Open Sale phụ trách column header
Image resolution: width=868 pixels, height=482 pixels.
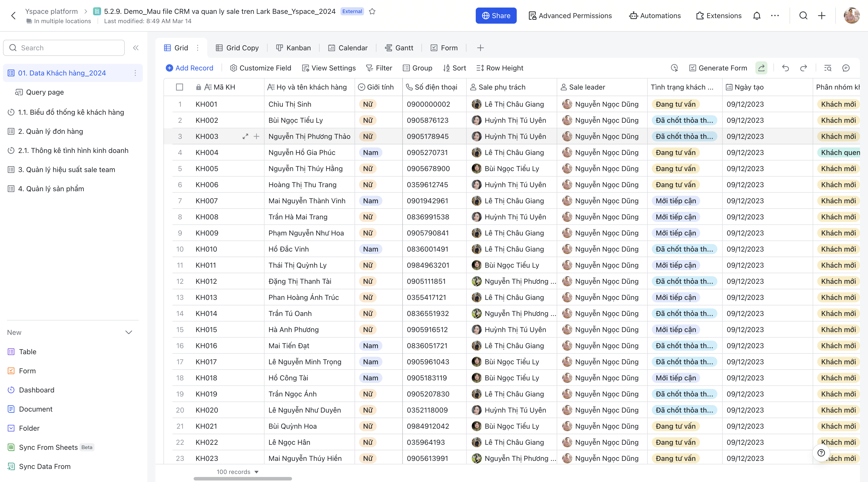[x=511, y=87]
